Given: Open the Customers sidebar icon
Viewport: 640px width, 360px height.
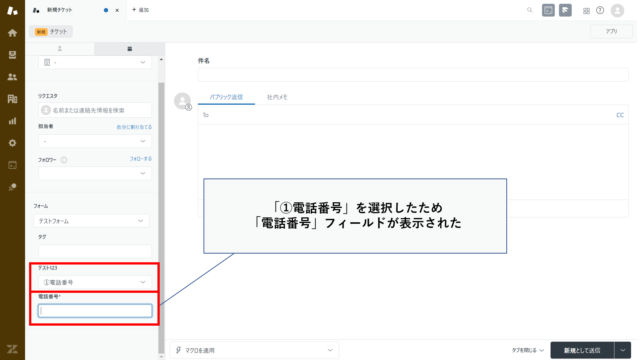Looking at the screenshot, I should [x=12, y=77].
